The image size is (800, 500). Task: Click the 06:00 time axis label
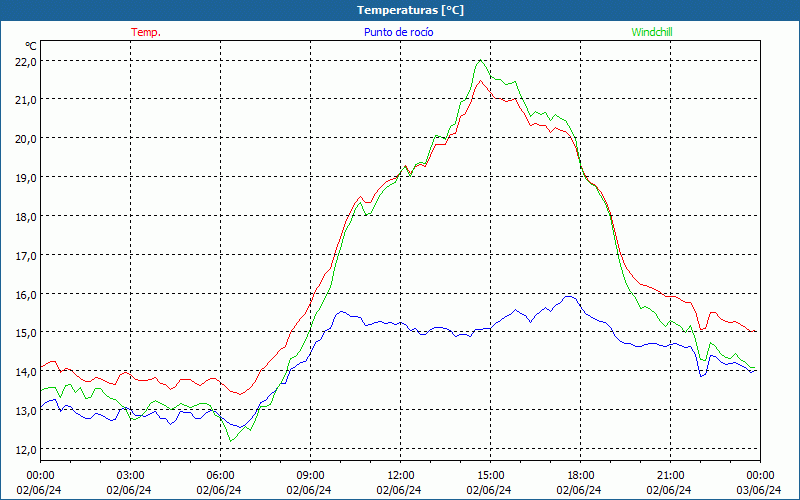pyautogui.click(x=220, y=476)
